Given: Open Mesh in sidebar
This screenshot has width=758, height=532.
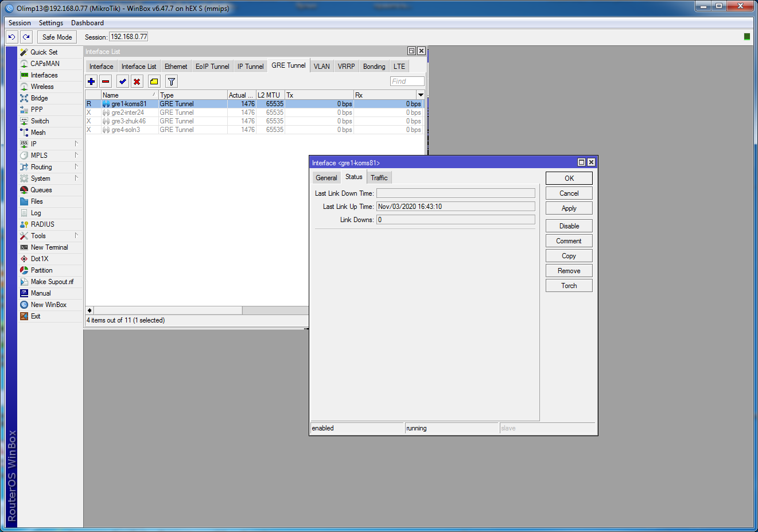Looking at the screenshot, I should coord(50,133).
